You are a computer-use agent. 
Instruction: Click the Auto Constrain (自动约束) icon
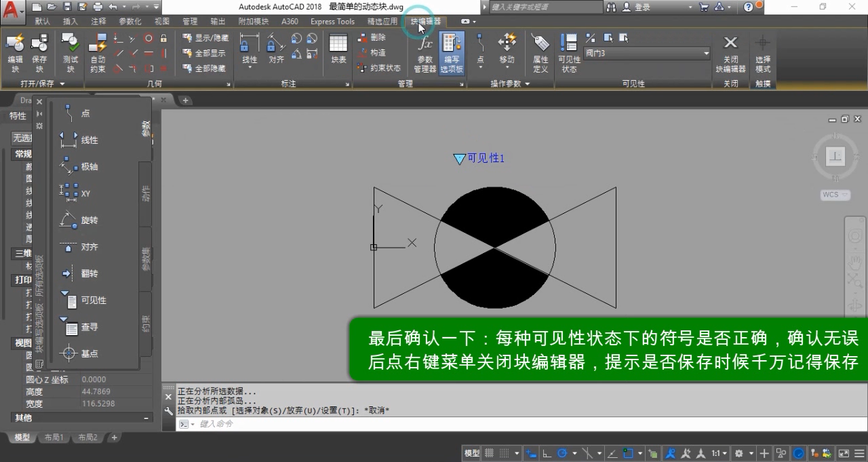[x=98, y=44]
